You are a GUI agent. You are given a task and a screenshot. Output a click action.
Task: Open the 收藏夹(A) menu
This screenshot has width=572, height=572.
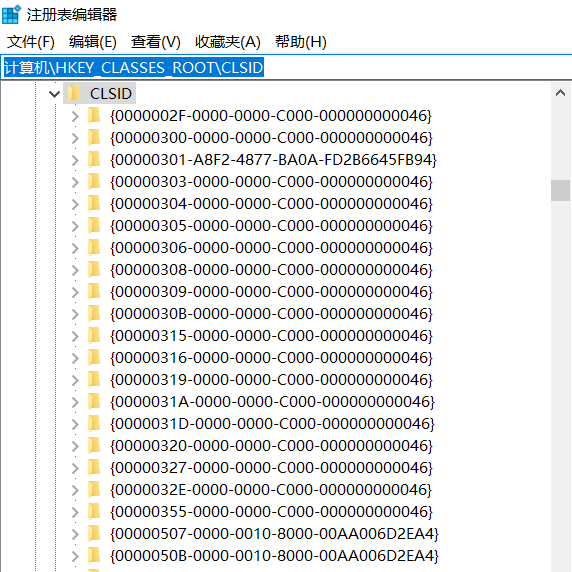(x=228, y=42)
